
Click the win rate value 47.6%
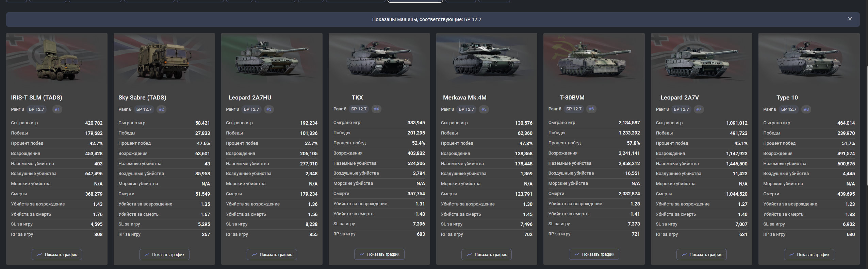(203, 143)
